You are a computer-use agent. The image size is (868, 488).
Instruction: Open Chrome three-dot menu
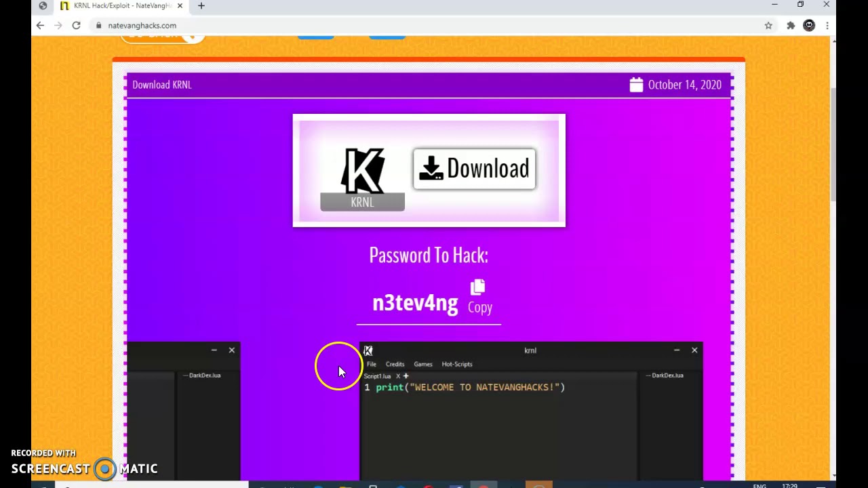point(827,25)
